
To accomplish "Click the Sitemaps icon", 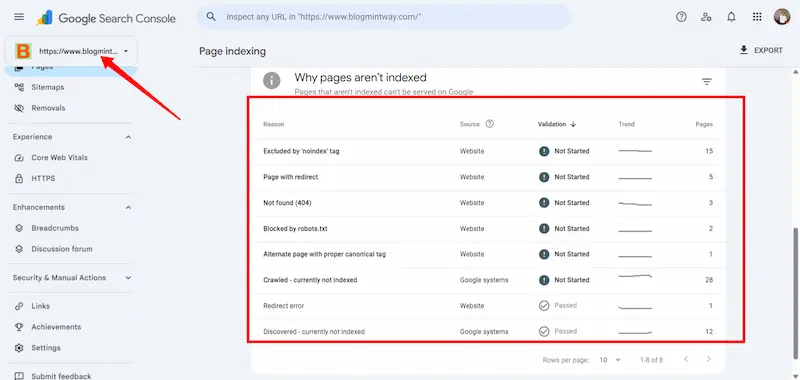I will click(x=19, y=87).
